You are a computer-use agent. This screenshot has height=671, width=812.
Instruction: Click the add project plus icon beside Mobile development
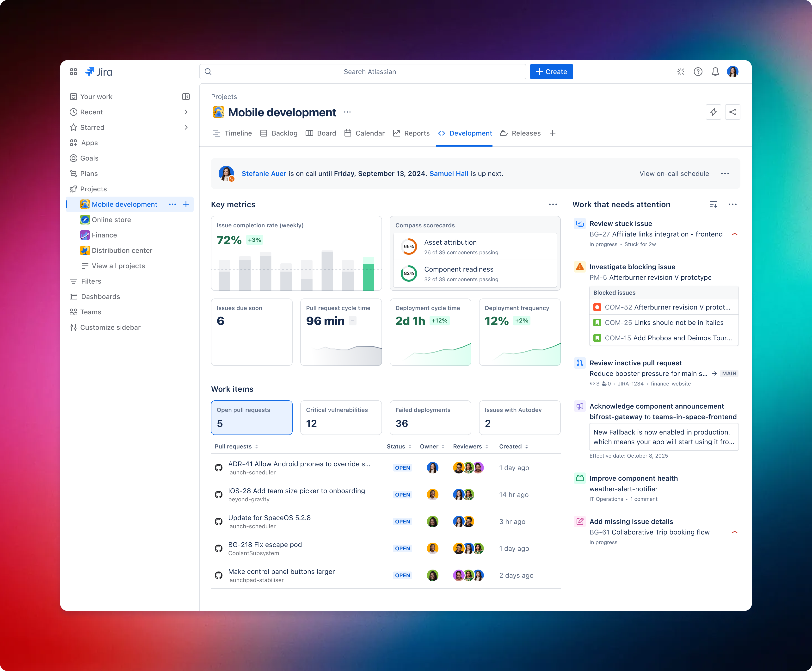point(186,204)
